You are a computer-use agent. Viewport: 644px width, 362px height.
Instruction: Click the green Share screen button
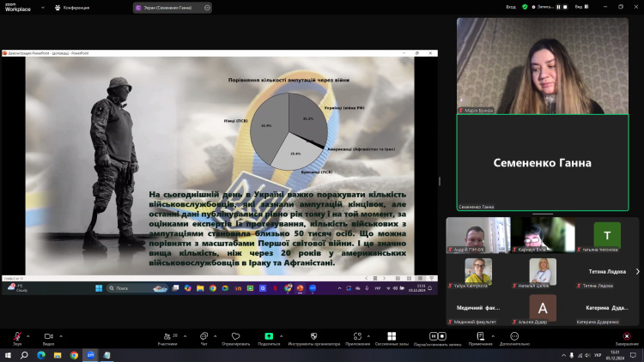[x=269, y=336]
